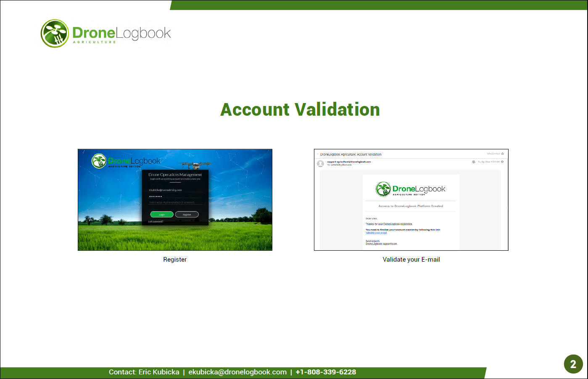Image resolution: width=588 pixels, height=379 pixels.
Task: Click the star beside Yahoo/Inbox label
Action: (x=502, y=154)
